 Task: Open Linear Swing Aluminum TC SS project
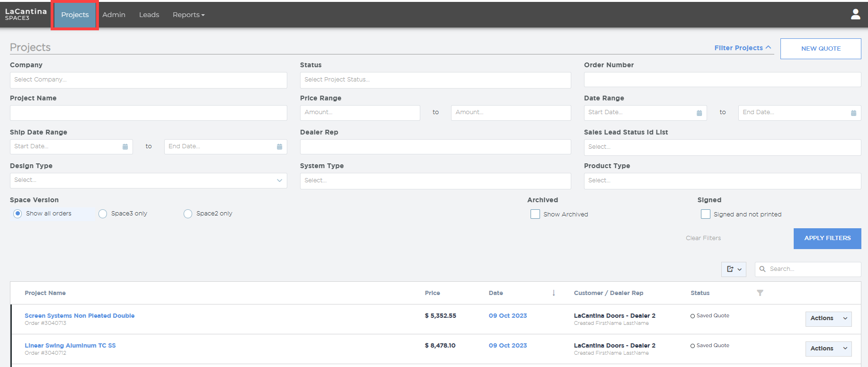tap(70, 346)
